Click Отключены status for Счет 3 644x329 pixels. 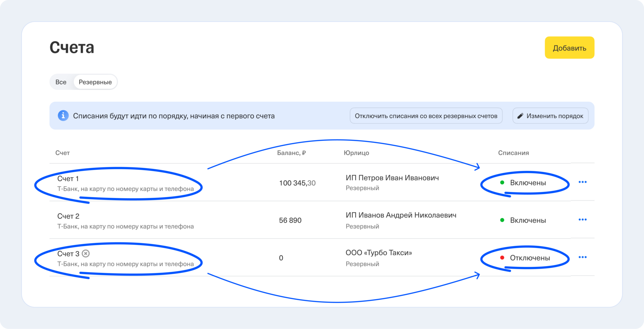point(529,258)
